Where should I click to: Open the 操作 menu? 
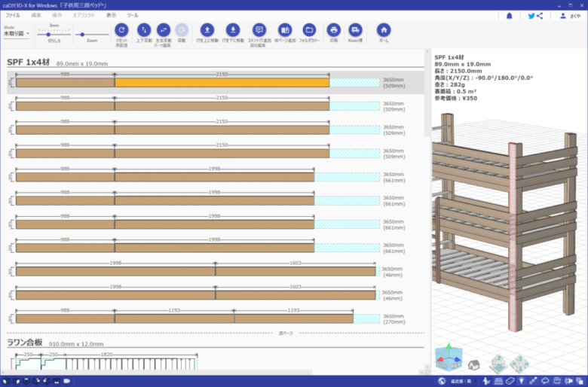pos(57,15)
